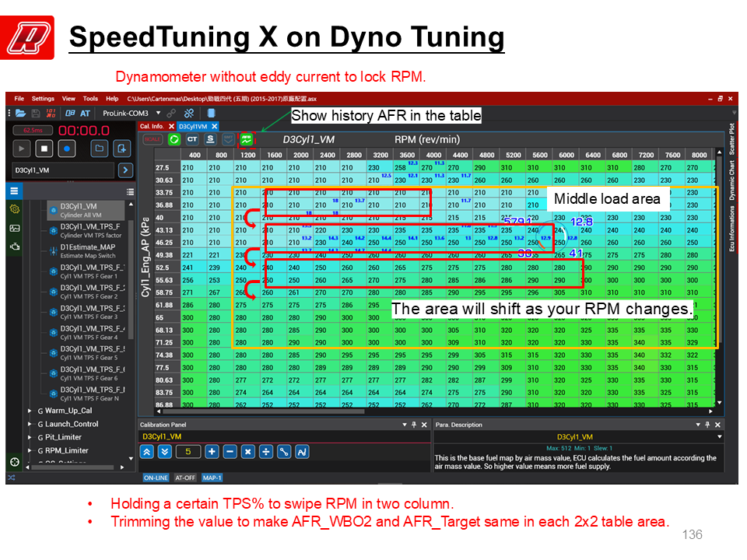747x560 pixels.
Task: Click the curve smoothing button
Action: point(302,451)
